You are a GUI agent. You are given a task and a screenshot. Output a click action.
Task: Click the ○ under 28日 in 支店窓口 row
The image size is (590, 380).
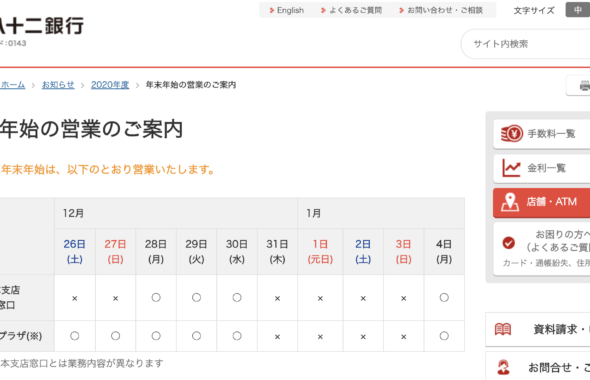pyautogui.click(x=156, y=298)
